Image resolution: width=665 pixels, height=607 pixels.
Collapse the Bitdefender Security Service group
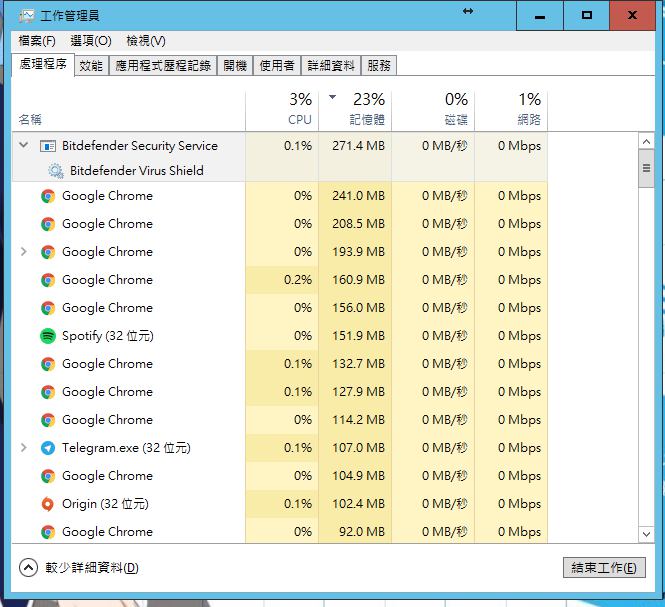[x=24, y=146]
